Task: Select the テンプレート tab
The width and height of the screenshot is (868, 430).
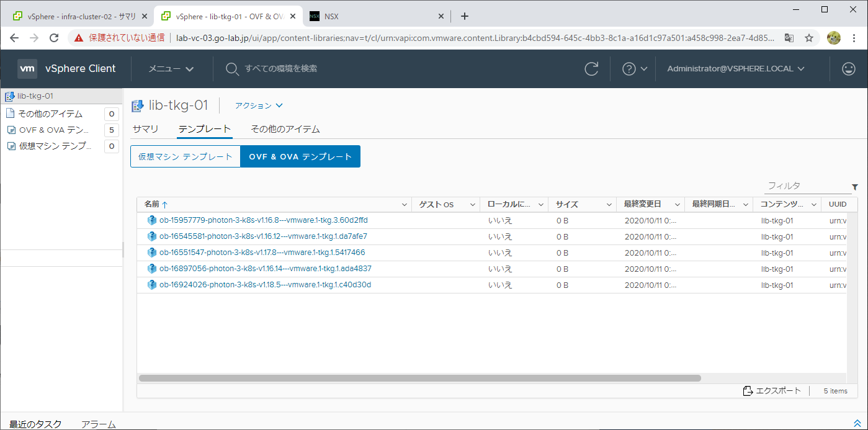Action: tap(204, 129)
